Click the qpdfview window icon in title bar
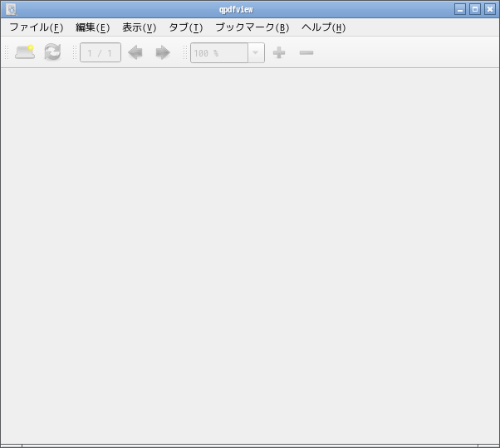This screenshot has width=500, height=448. (11, 10)
